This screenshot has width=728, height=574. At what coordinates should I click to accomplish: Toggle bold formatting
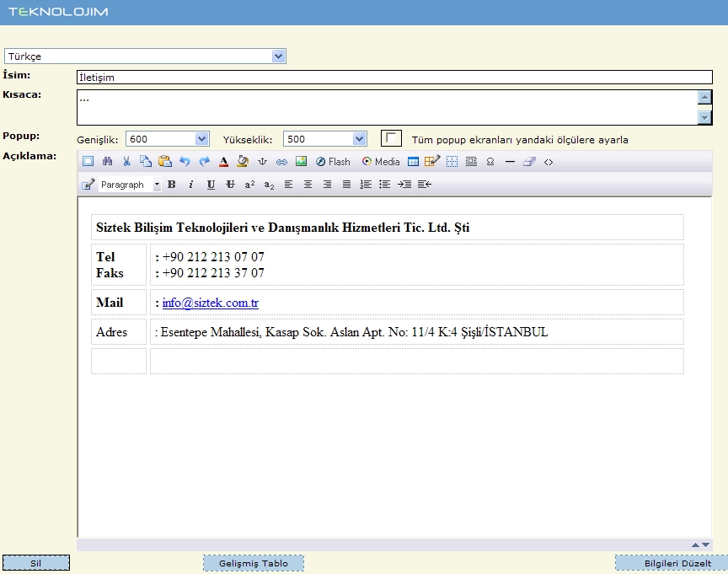click(172, 185)
